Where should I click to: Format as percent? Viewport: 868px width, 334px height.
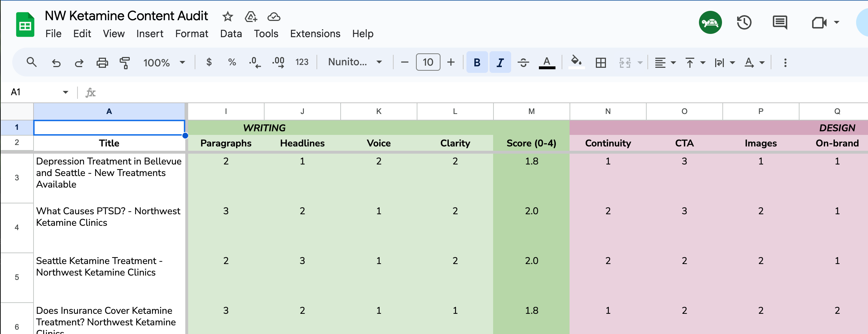232,62
